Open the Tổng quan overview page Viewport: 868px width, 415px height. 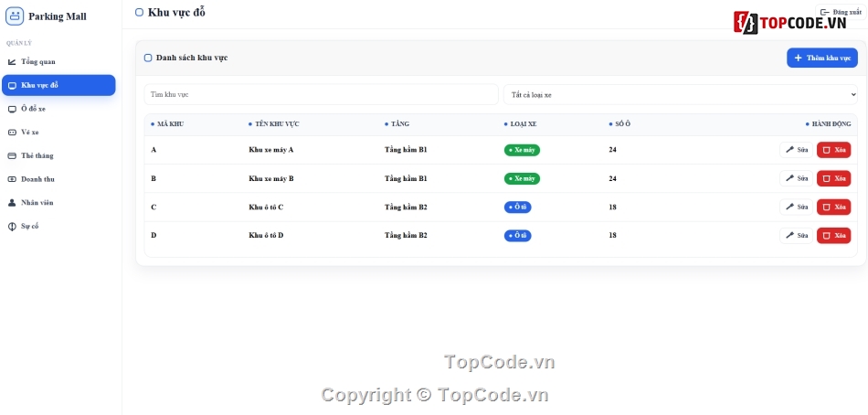58,61
